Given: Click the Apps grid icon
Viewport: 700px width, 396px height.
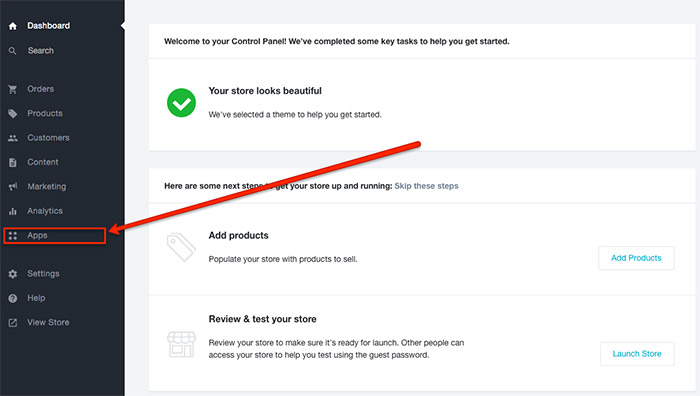Looking at the screenshot, I should click(x=12, y=236).
